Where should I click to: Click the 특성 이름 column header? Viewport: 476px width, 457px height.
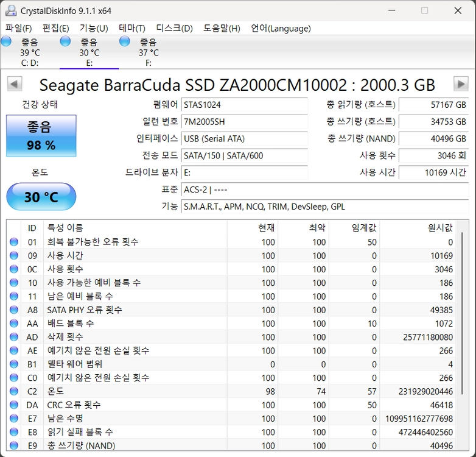135,228
